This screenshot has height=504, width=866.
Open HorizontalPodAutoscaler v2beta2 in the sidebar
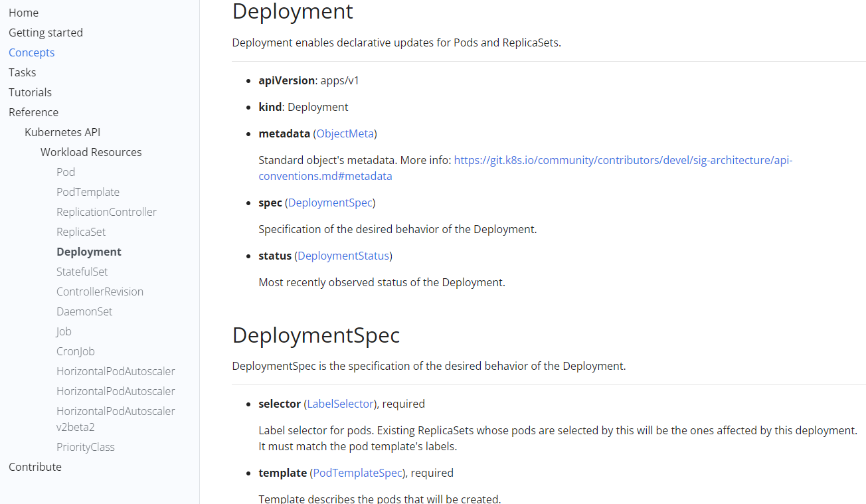pyautogui.click(x=116, y=419)
